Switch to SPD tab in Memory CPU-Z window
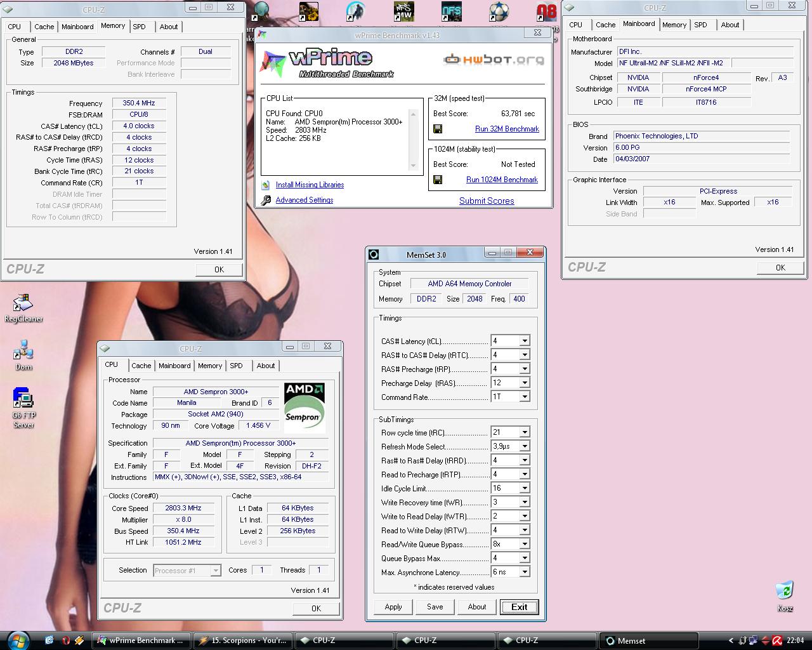Viewport: 812px width, 650px height. [x=140, y=27]
